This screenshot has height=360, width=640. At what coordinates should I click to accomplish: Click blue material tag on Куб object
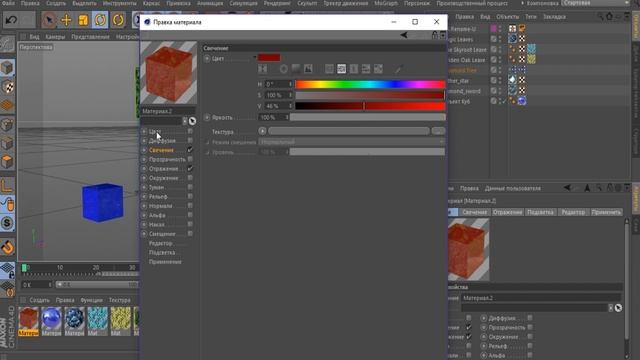[522, 101]
